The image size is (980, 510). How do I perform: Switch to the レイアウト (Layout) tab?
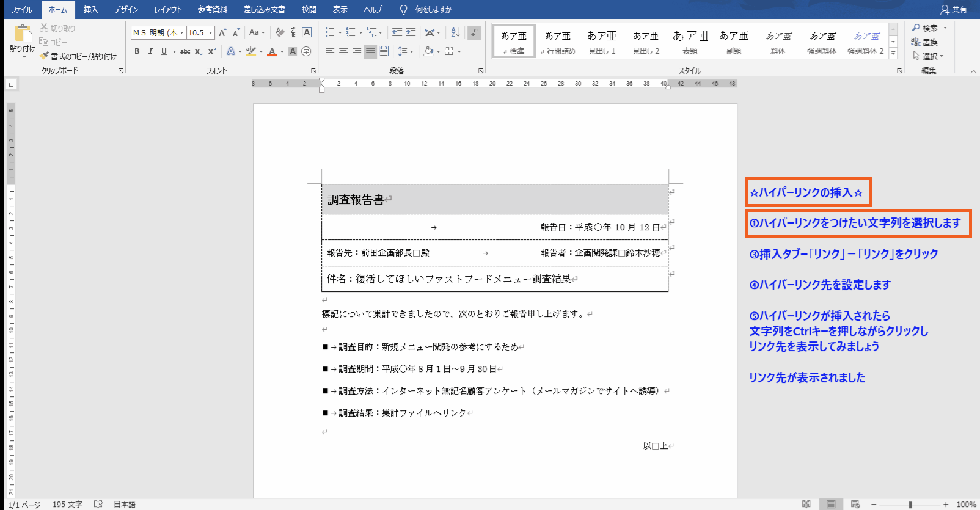coord(168,10)
